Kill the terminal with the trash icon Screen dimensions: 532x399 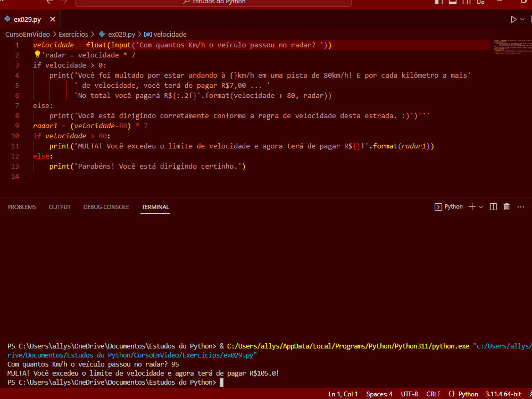(x=506, y=207)
